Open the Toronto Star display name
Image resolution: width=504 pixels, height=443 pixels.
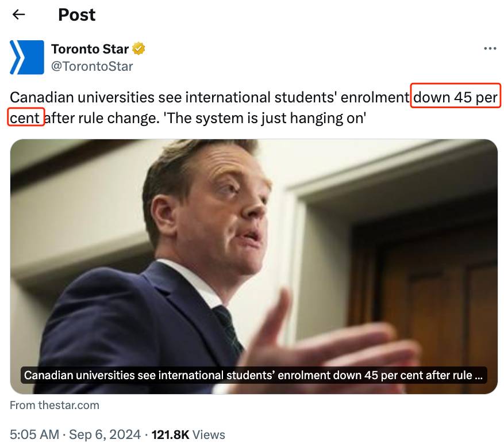[90, 49]
